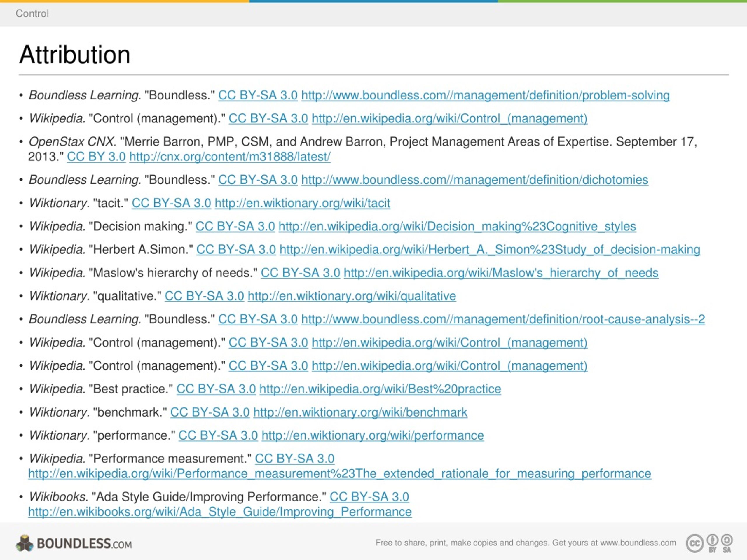
Task: Click the "Performance measurement." quoted title
Action: click(x=170, y=459)
